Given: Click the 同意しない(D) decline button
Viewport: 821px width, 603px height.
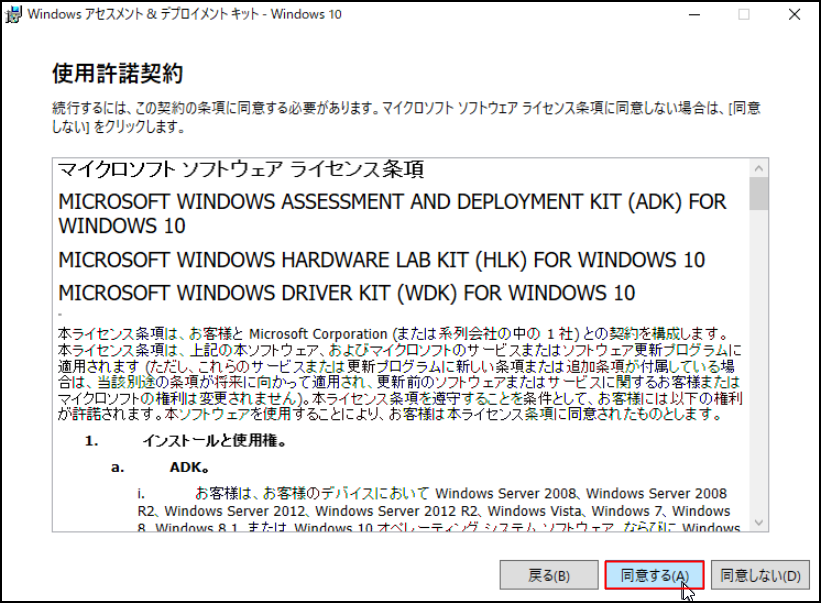Looking at the screenshot, I should (x=760, y=575).
